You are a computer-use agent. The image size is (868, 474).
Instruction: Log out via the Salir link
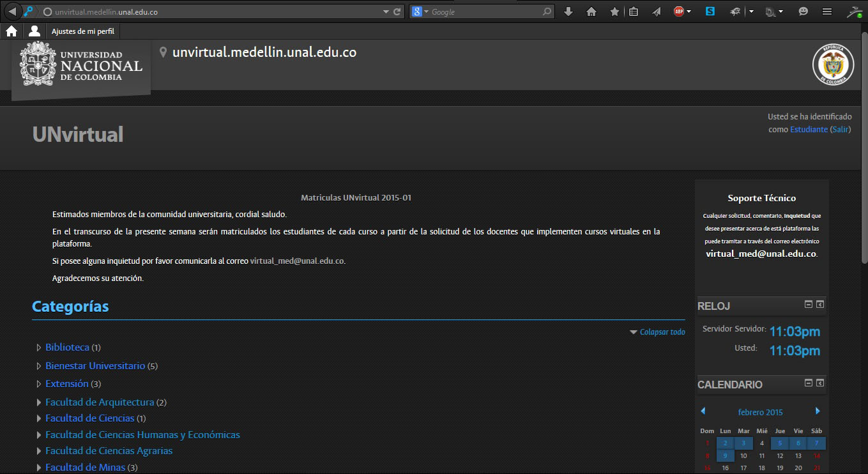[x=840, y=129]
